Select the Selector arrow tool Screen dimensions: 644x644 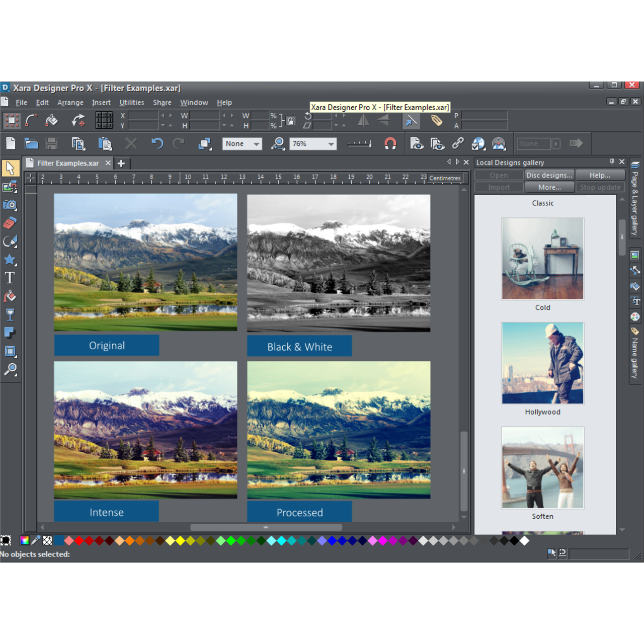tap(10, 168)
